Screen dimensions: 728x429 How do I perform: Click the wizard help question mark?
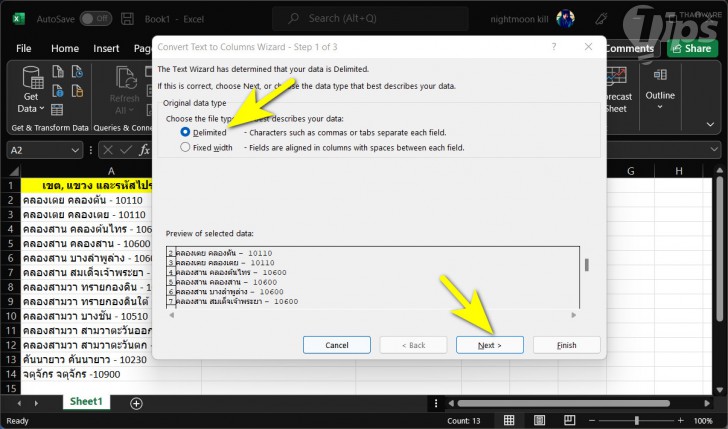click(554, 46)
